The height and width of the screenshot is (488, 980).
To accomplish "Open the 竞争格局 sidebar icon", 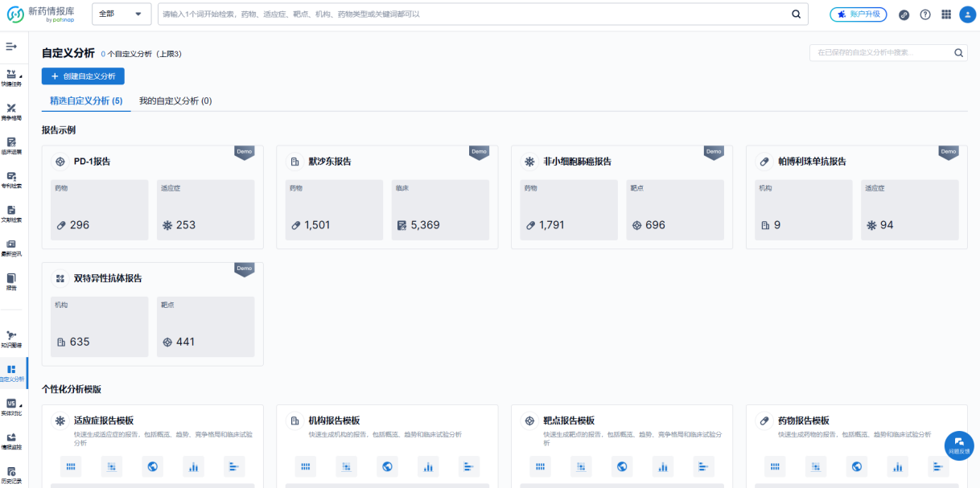I will 11,111.
